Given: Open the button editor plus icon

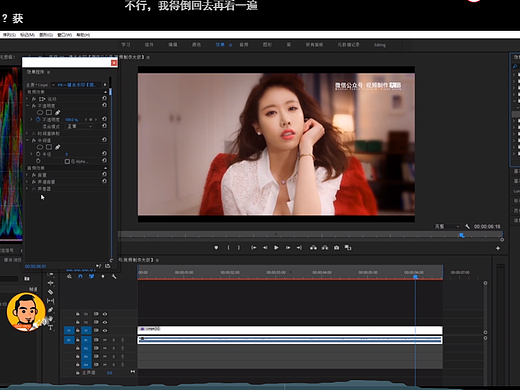Looking at the screenshot, I should point(498,248).
